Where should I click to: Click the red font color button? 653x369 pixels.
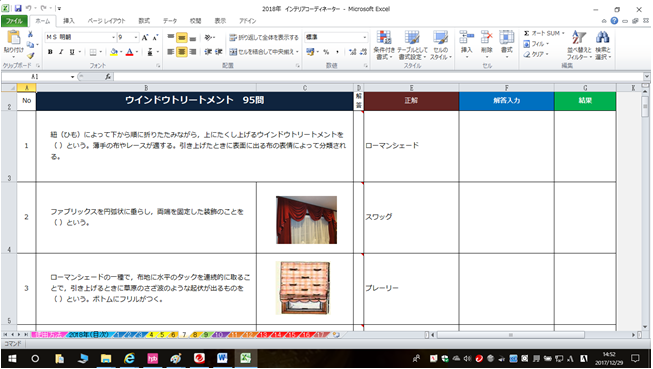pyautogui.click(x=129, y=52)
